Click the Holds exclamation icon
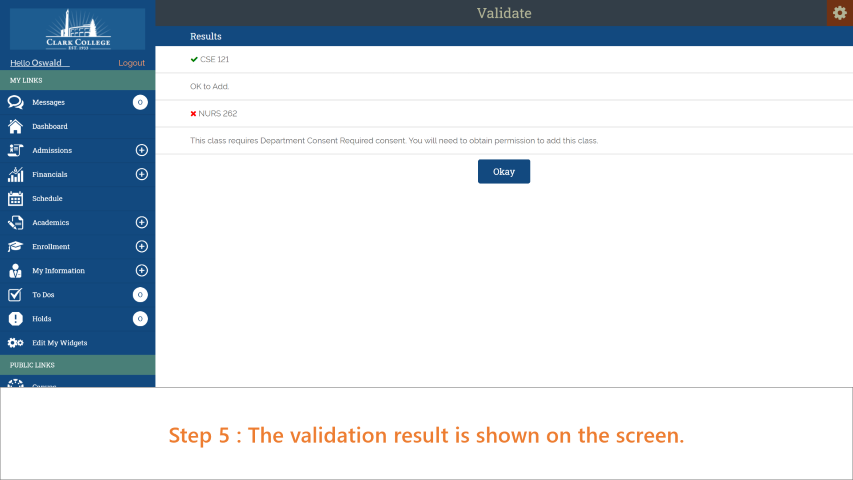Image resolution: width=853 pixels, height=480 pixels. tap(15, 318)
